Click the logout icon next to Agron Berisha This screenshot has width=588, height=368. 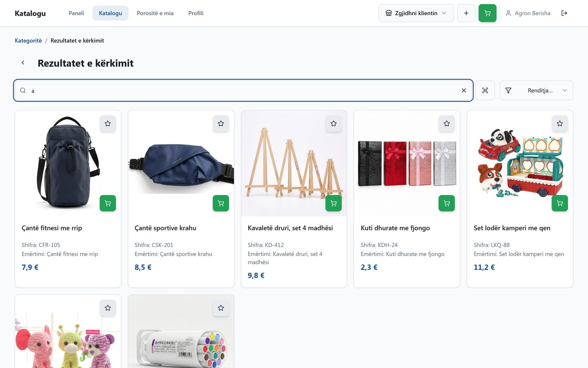coord(564,13)
